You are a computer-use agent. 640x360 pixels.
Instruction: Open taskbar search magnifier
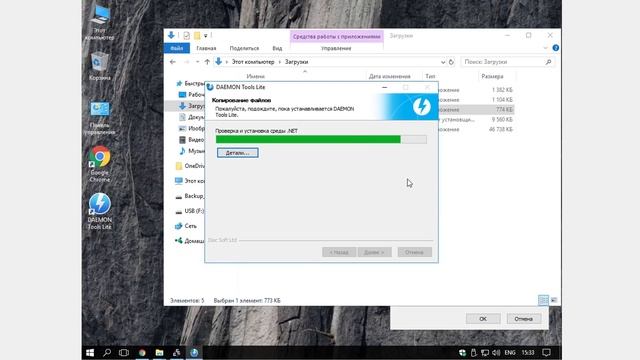107,352
